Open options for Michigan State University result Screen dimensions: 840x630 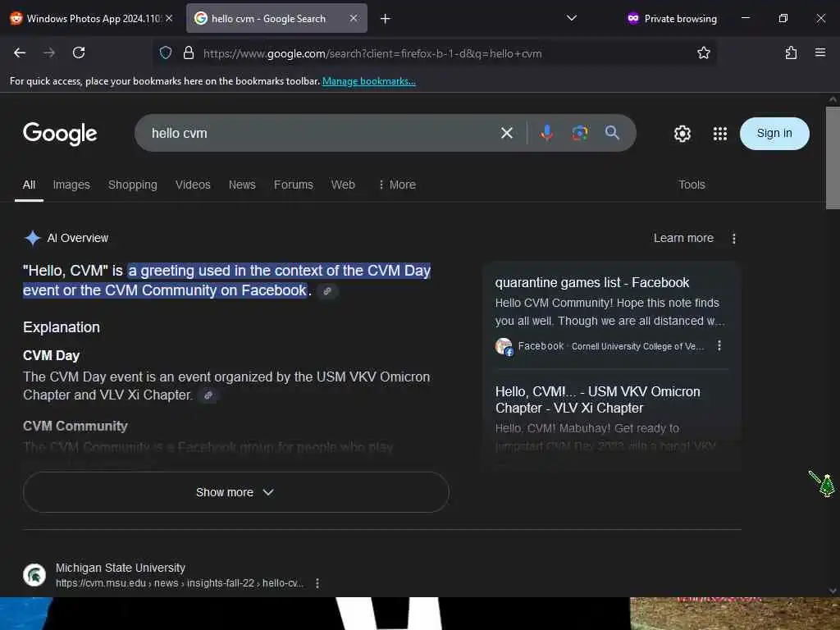tap(317, 583)
